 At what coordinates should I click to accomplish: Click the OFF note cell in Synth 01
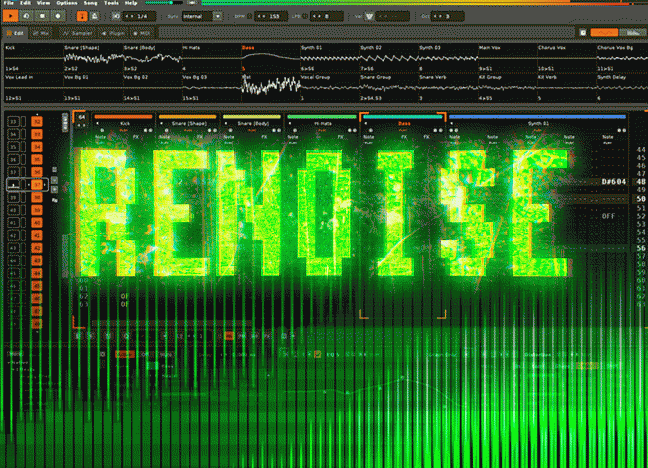coord(608,216)
